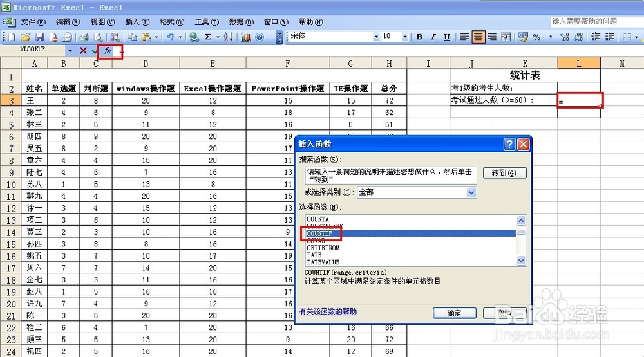Save the workbook with the floppy icon
The width and height of the screenshot is (644, 357).
[39, 37]
